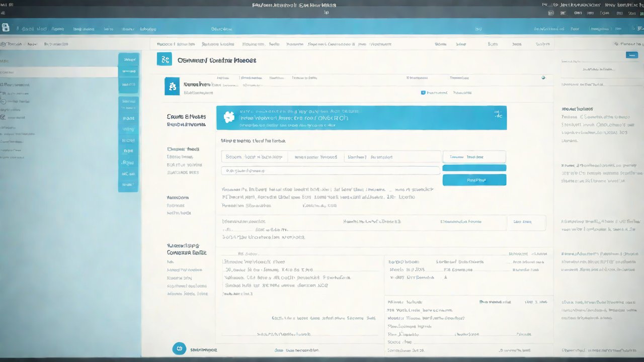The width and height of the screenshot is (644, 362).
Task: Toggle the small blue checkbox below the header tabs
Action: pyautogui.click(x=423, y=93)
